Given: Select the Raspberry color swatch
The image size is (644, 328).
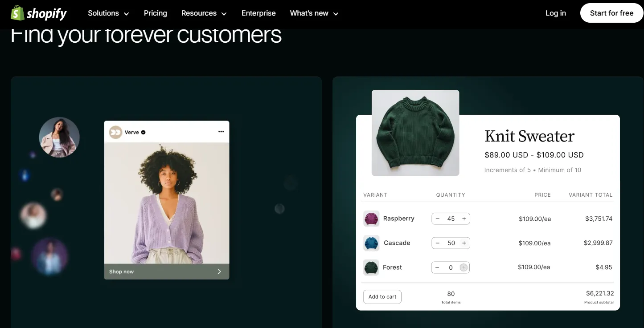Looking at the screenshot, I should (371, 219).
